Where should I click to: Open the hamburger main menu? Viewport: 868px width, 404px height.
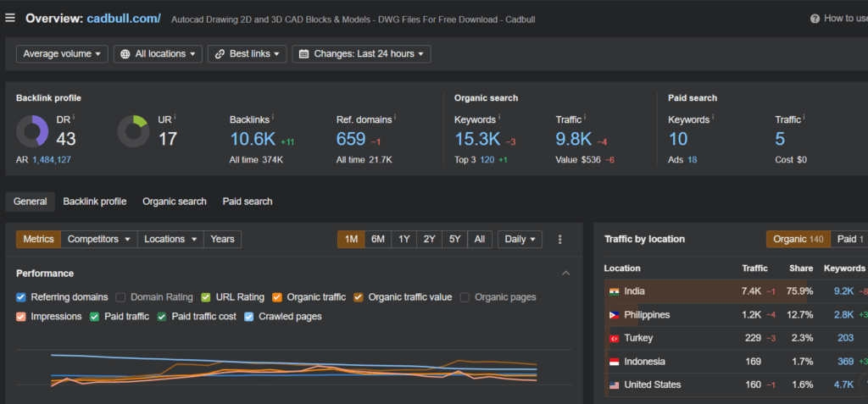tap(10, 19)
